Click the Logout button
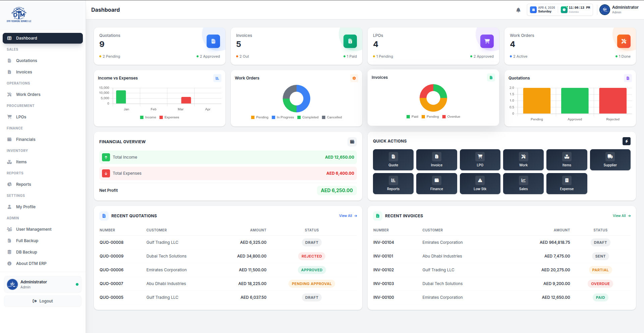This screenshot has height=333, width=644. 43,301
